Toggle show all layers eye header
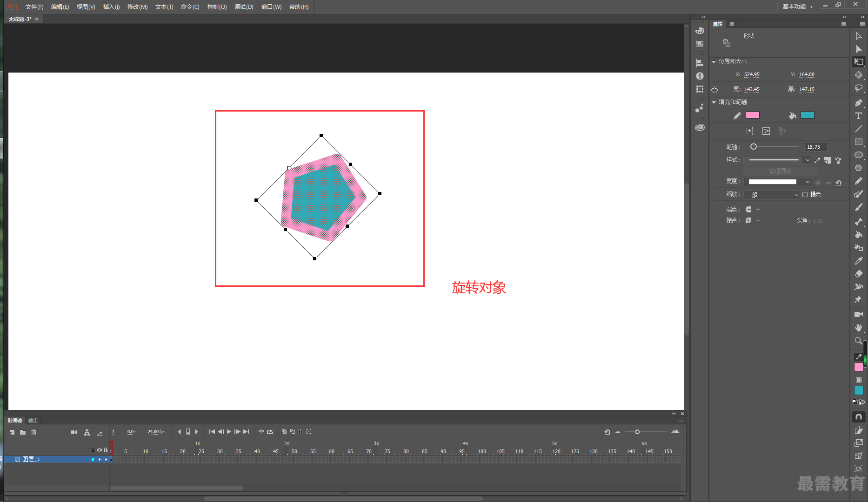Screen dimensions: 868x502 point(99,450)
